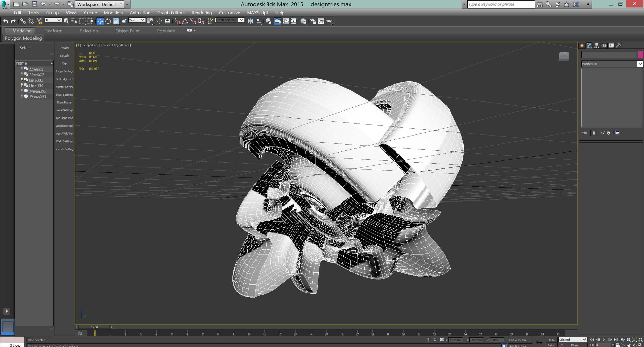The width and height of the screenshot is (644, 347).
Task: Expand the Modifier List dropdown
Action: point(640,64)
